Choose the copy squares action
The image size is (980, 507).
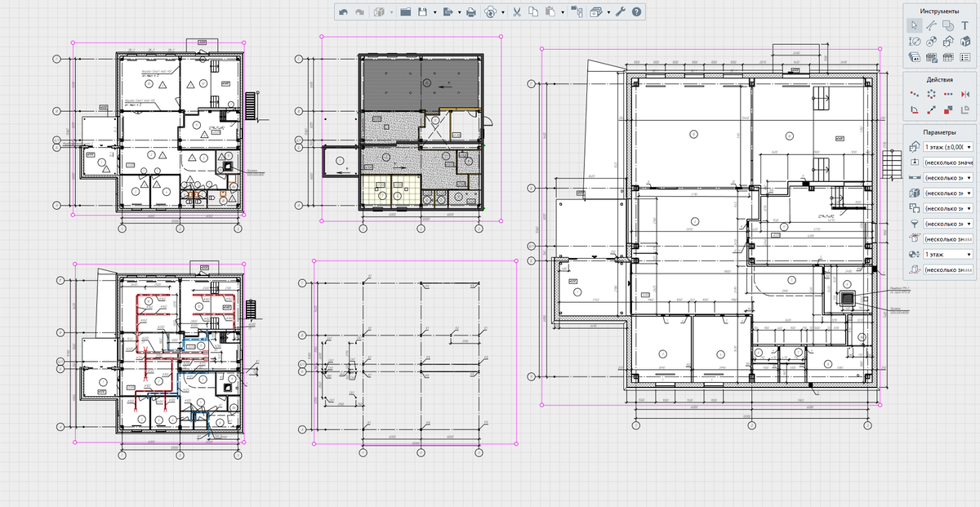pos(947,109)
